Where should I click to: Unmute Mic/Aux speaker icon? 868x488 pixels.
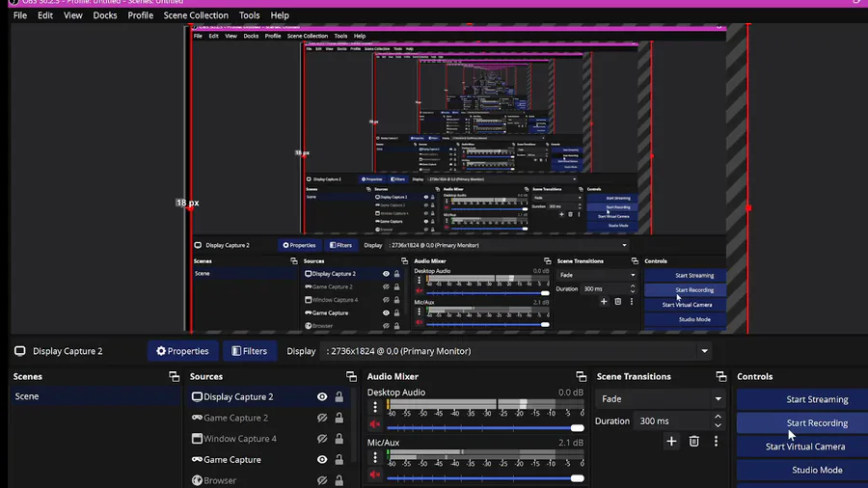click(375, 474)
